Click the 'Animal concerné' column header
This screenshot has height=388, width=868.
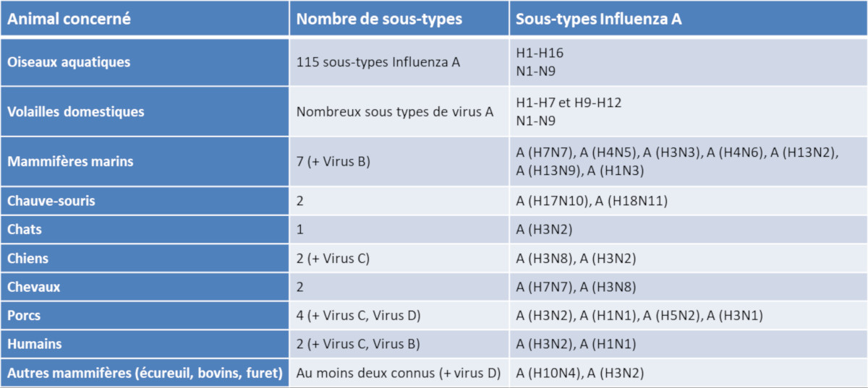(69, 20)
